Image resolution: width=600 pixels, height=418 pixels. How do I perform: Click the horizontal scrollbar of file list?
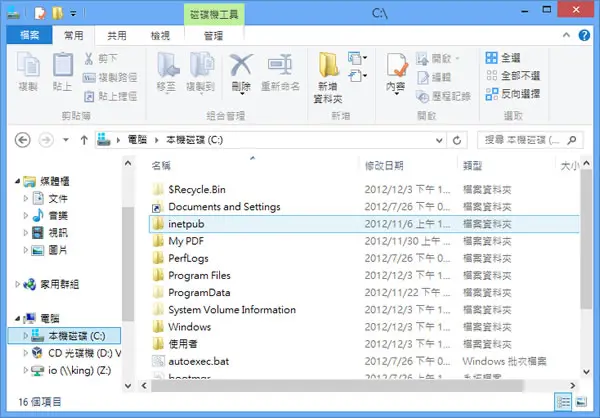337,385
